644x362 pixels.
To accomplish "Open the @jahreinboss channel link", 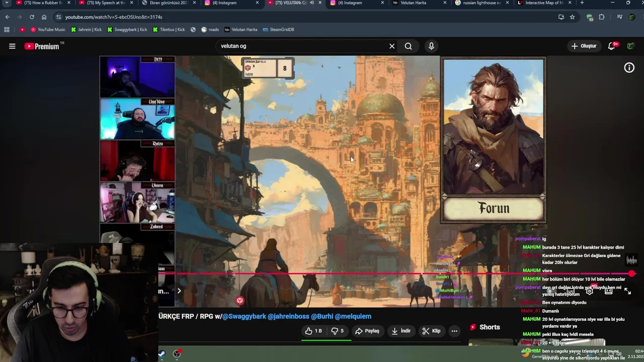I will tap(288, 316).
